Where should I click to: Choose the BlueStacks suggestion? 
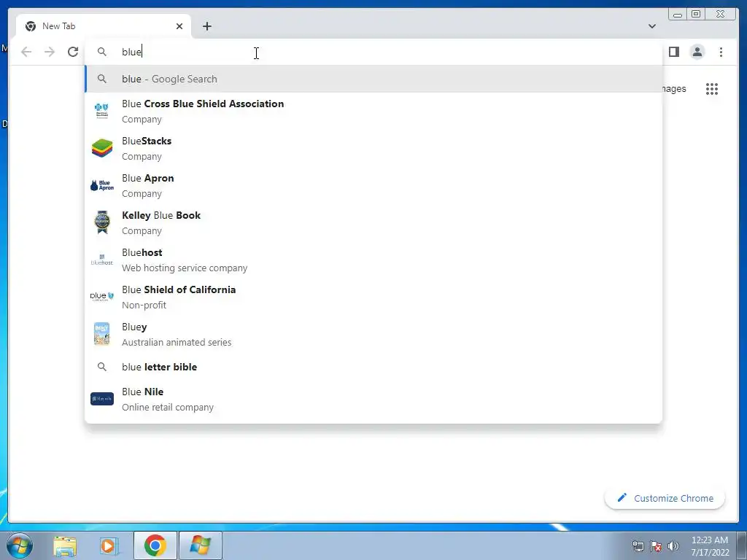[x=373, y=148]
